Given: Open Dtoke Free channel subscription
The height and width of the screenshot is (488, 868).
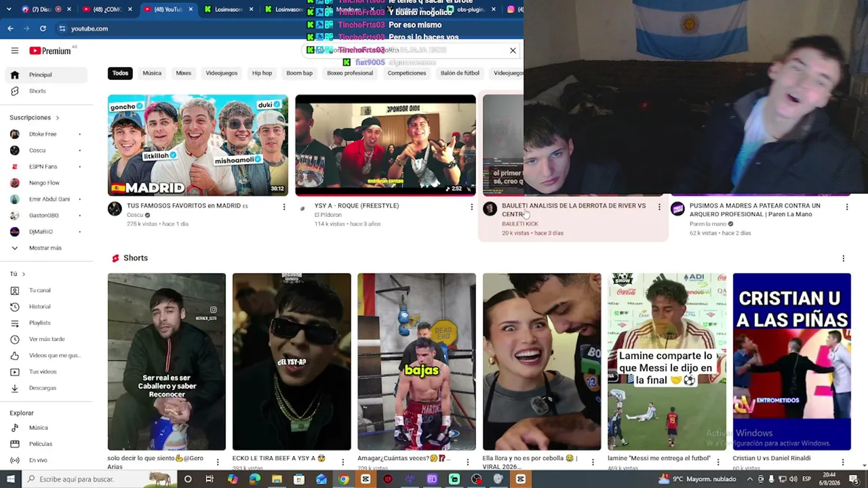Looking at the screenshot, I should click(45, 134).
